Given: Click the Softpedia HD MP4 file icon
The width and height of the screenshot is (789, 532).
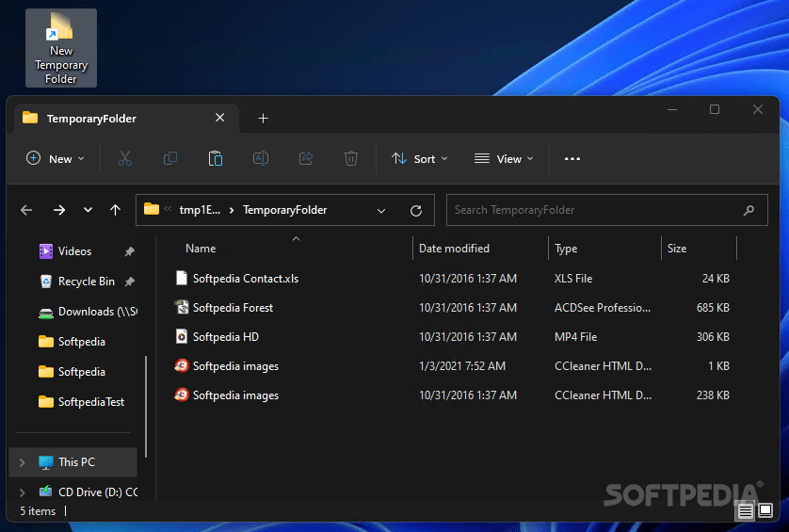Looking at the screenshot, I should coord(182,336).
